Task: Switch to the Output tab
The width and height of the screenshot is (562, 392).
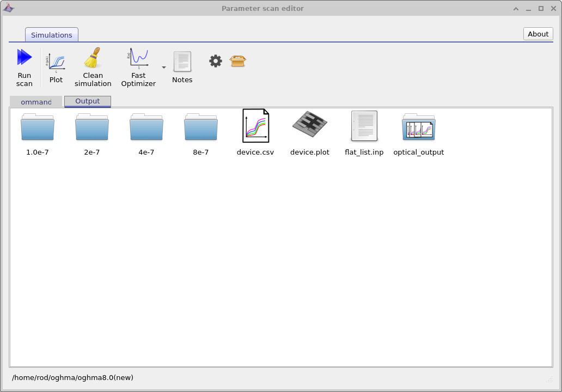Action: (x=87, y=101)
